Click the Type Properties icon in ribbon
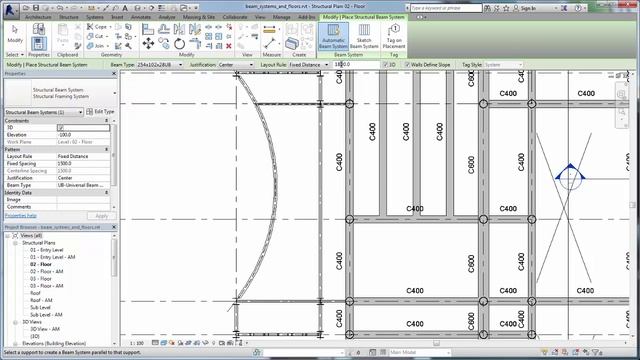 click(39, 29)
